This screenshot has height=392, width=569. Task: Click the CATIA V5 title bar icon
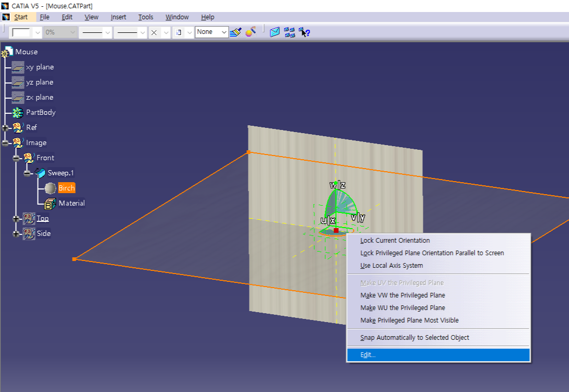click(5, 6)
